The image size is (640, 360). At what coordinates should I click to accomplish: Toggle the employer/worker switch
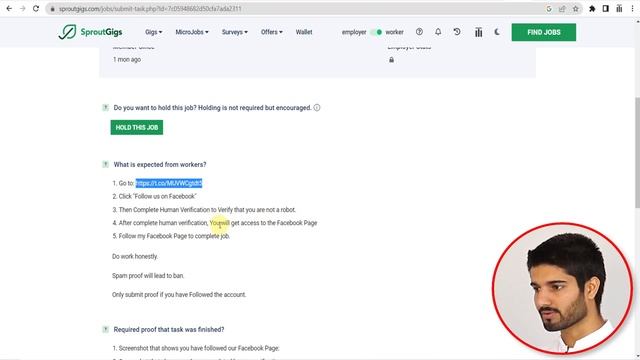pos(376,32)
